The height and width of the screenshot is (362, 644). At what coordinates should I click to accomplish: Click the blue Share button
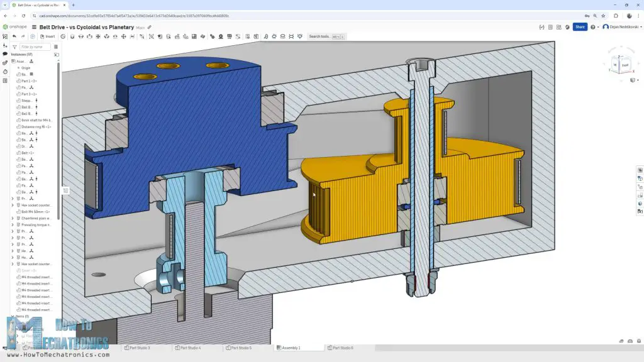(579, 27)
